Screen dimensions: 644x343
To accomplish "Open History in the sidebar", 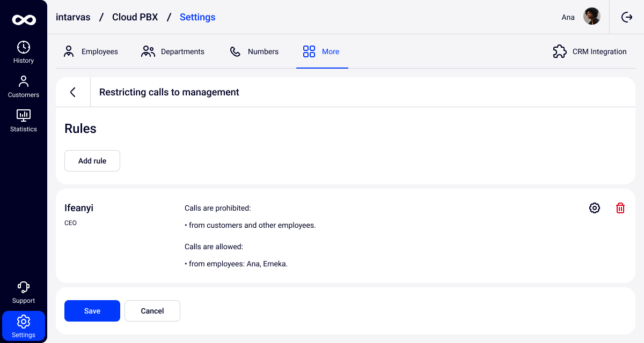I will click(24, 53).
